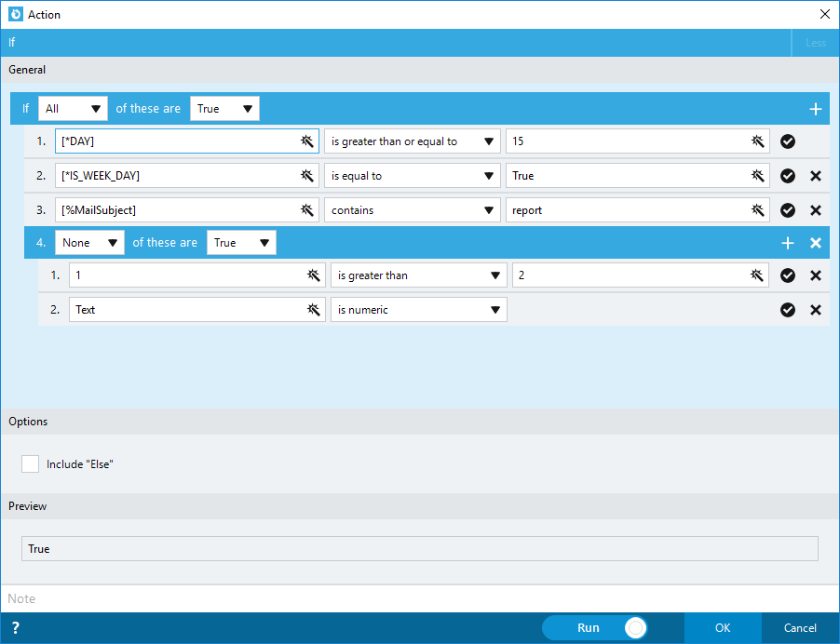Screen dimensions: 840x644
Task: Click the checkmark icon on the 'Text is numeric' row
Action: click(x=788, y=309)
